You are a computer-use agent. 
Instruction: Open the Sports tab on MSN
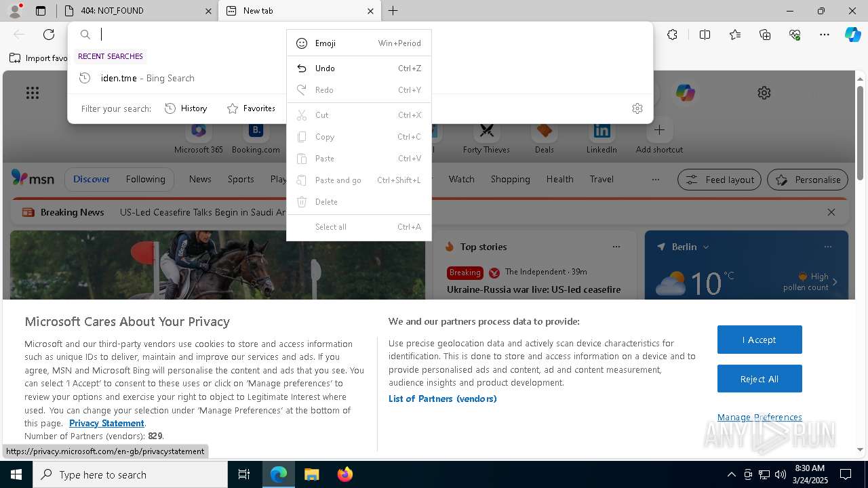click(x=241, y=180)
